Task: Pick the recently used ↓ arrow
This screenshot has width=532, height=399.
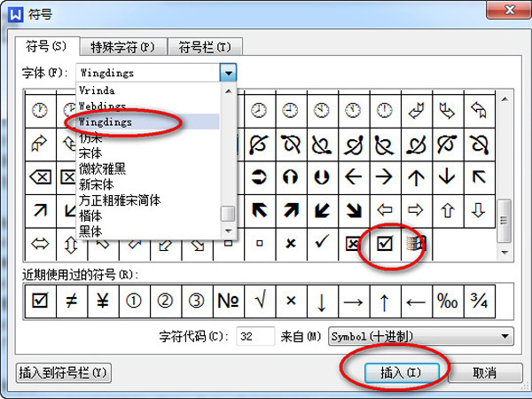Action: [x=321, y=301]
